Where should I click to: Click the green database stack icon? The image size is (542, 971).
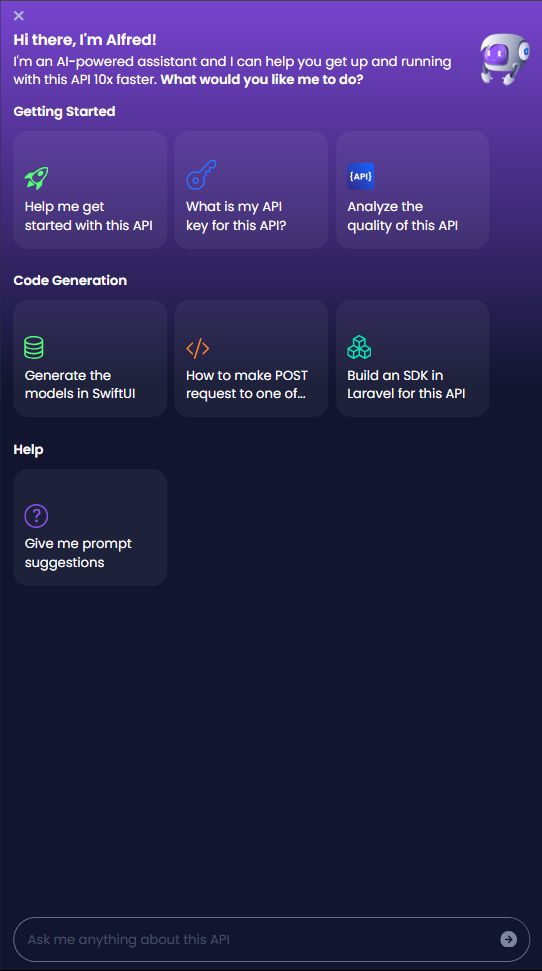click(34, 347)
